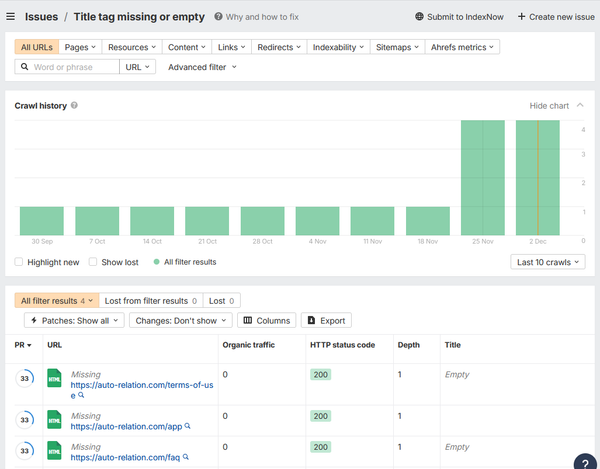
Task: Click the Organic traffic column header
Action: 249,345
